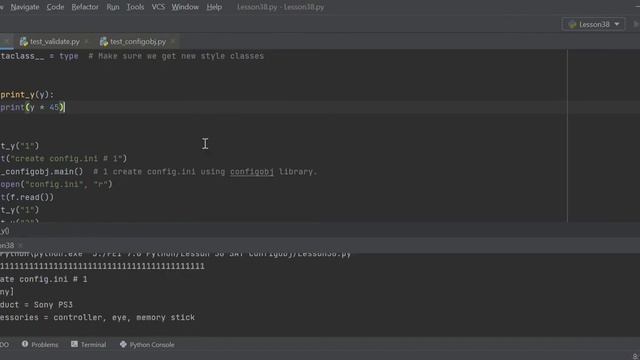Open the VCS menu
640x360 pixels.
point(158,7)
